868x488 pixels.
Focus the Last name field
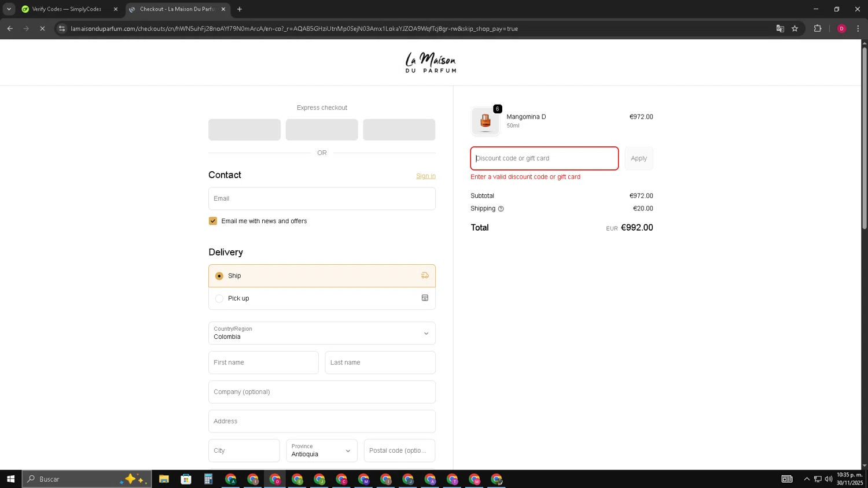(380, 363)
